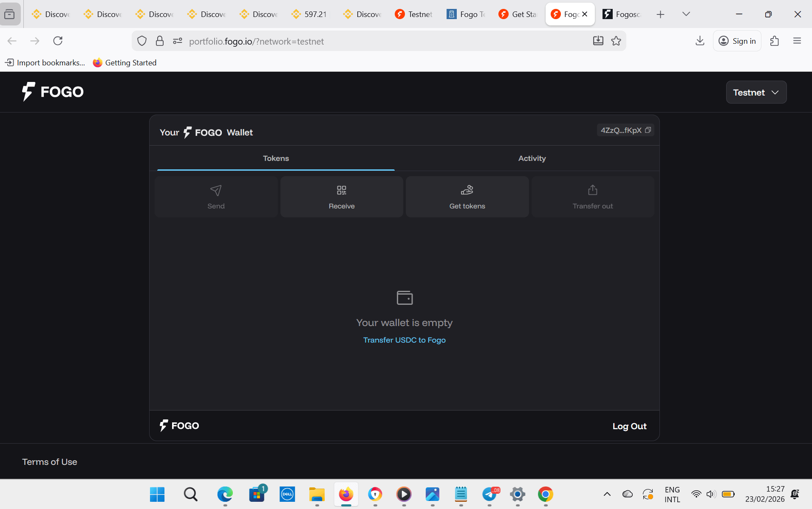Open Getting Started bookmark
The height and width of the screenshot is (509, 812).
point(124,63)
